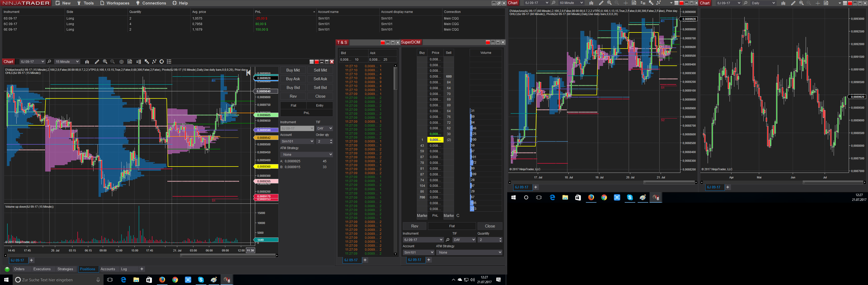Open instrument search next to the SuperDOM Instrument field
The height and width of the screenshot is (285, 868).
coord(447,240)
